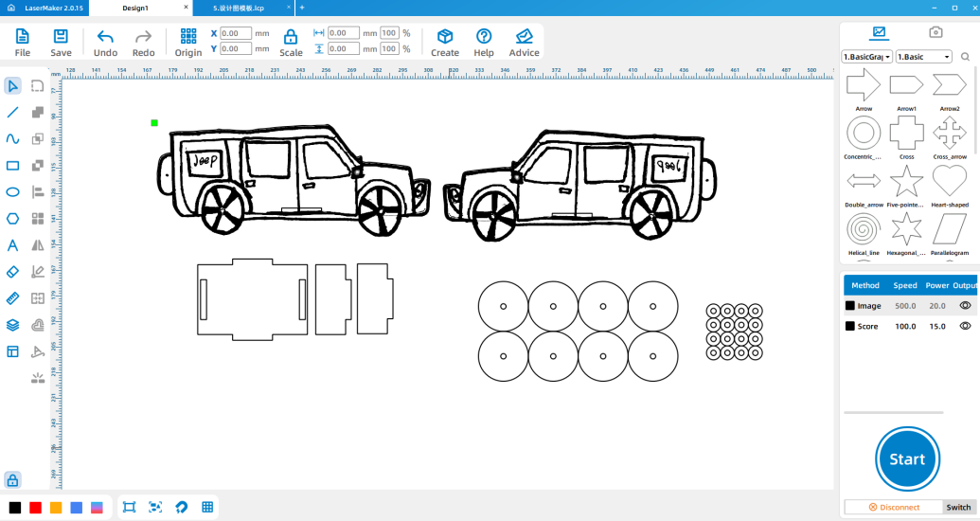Click the Switch button
Image resolution: width=980 pixels, height=521 pixels.
958,507
